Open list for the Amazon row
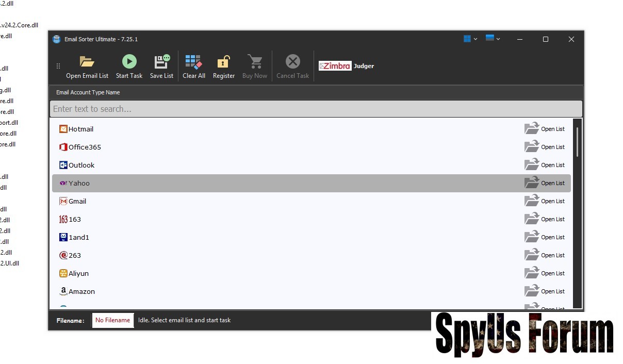This screenshot has height=364, width=623. (x=532, y=291)
